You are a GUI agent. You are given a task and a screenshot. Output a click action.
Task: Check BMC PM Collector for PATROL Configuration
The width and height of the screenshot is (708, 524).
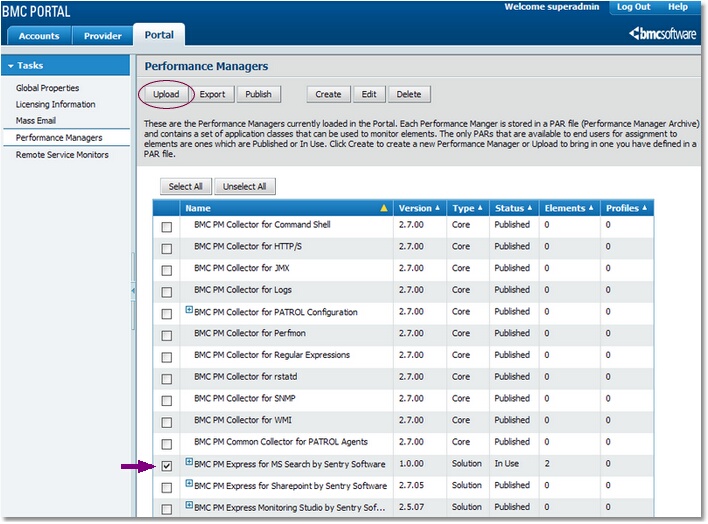pos(167,313)
